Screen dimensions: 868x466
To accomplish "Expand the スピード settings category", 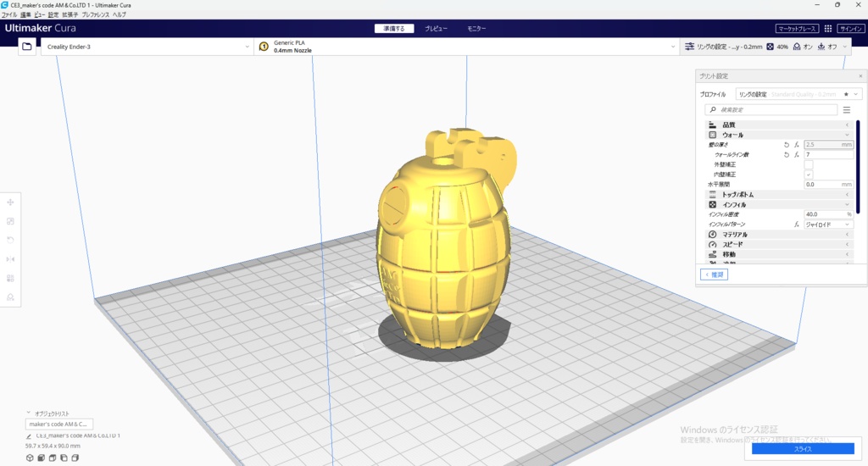I will coord(779,245).
